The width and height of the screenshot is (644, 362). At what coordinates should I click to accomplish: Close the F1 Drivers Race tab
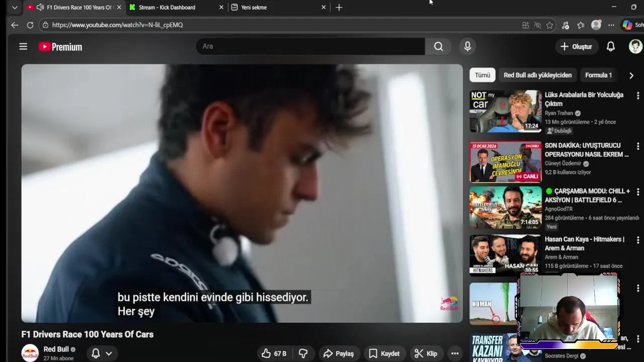tap(119, 7)
